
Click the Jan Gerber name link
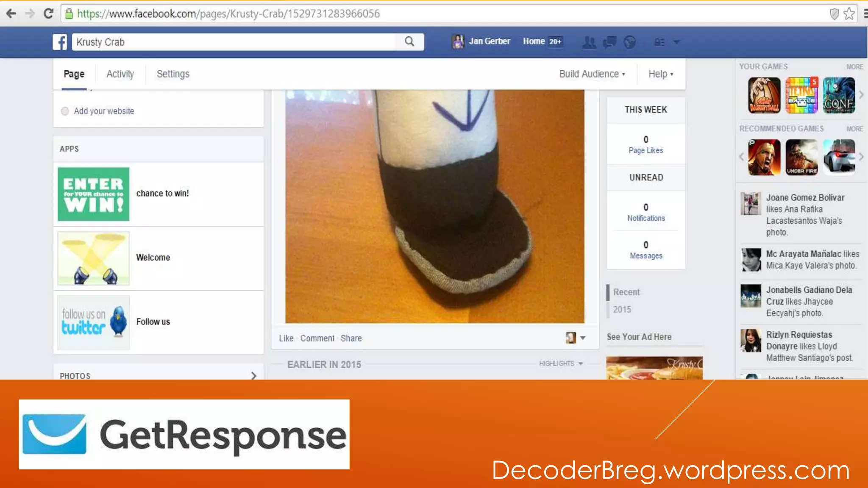click(x=490, y=41)
